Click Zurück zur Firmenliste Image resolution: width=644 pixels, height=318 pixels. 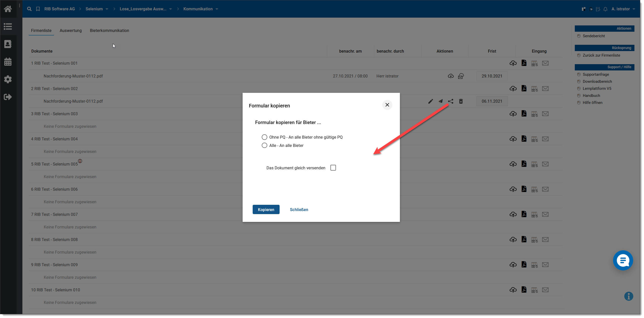coord(601,55)
